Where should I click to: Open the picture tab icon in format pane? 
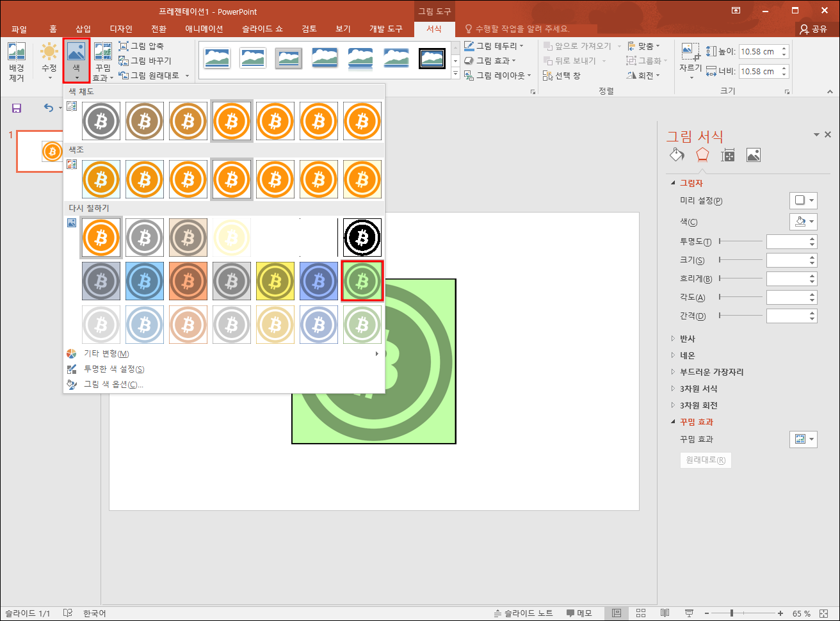(753, 155)
